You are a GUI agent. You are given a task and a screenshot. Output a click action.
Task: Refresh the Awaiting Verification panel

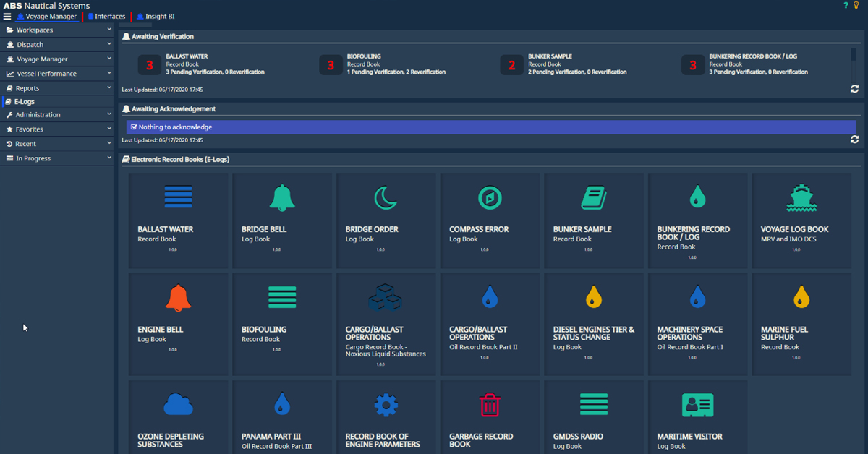coord(854,88)
